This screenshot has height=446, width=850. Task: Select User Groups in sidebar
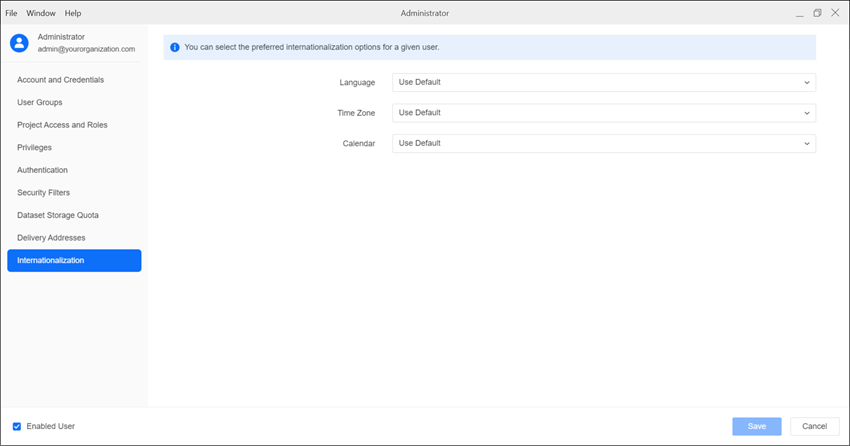point(40,102)
